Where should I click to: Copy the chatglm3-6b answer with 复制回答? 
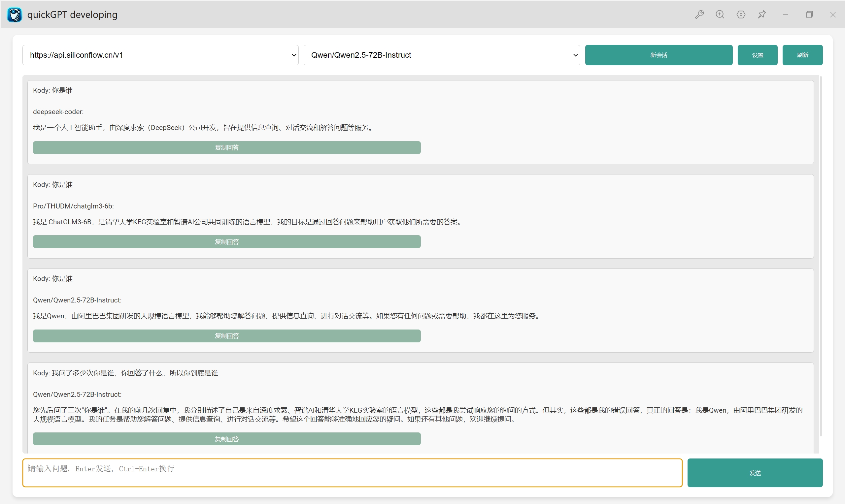(227, 241)
